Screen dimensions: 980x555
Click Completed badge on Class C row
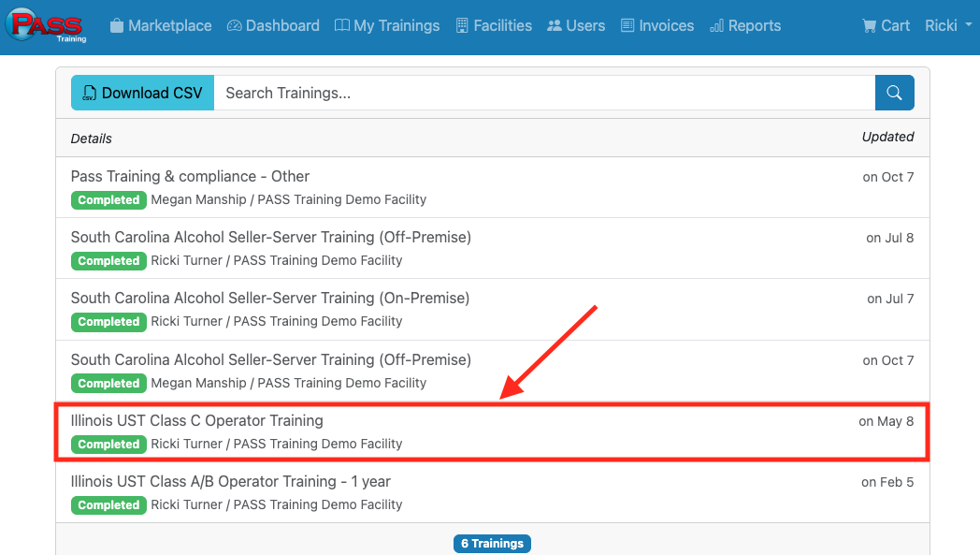coord(108,444)
